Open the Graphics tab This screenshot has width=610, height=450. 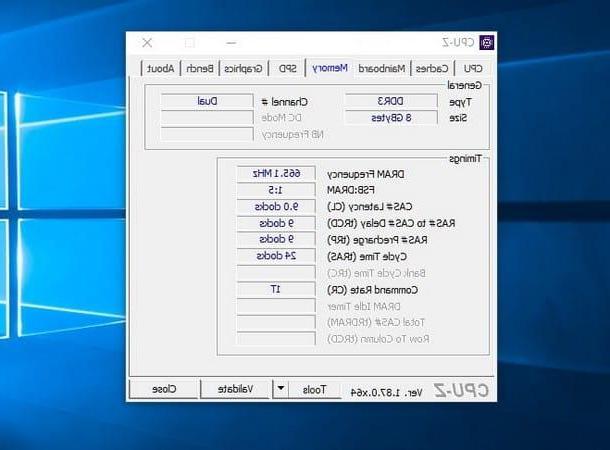tap(244, 68)
